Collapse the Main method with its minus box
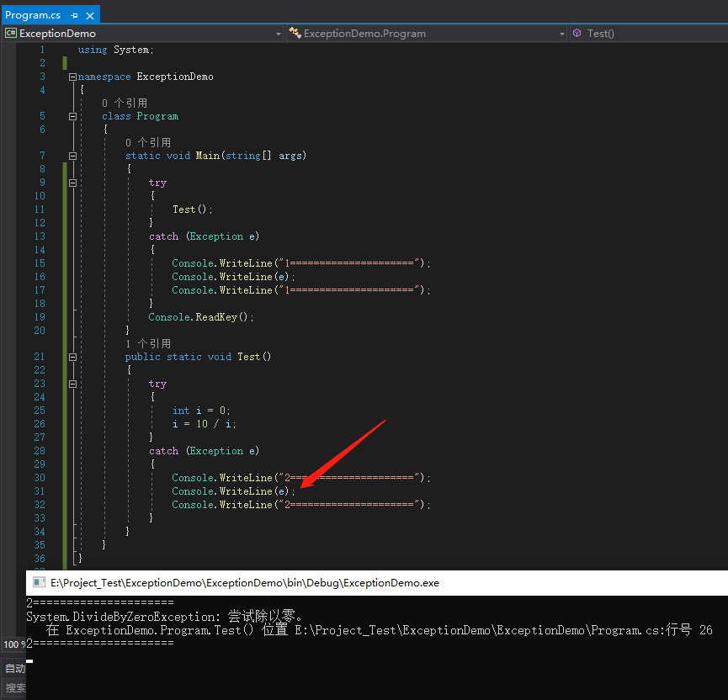 coord(72,155)
